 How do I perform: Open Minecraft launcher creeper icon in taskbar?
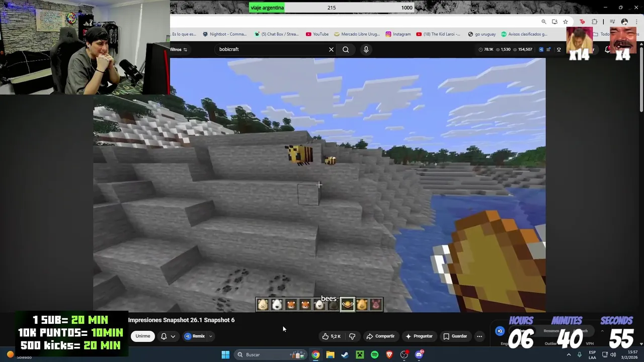coord(360,354)
